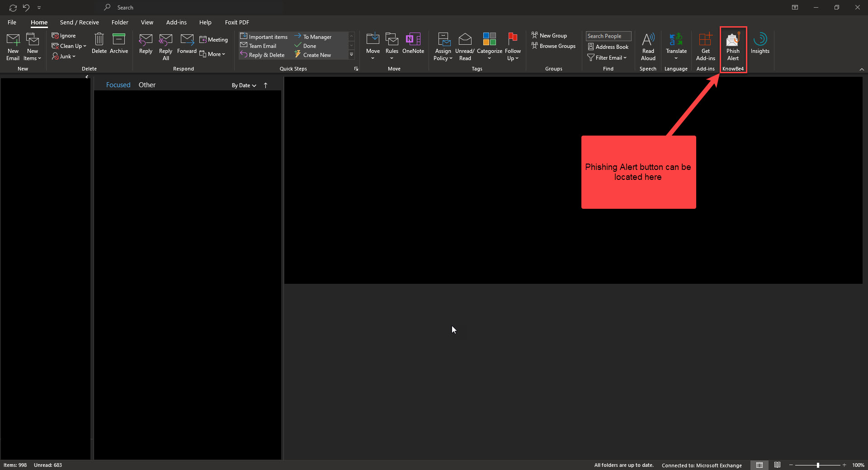Click the zoom slider handle
Image resolution: width=868 pixels, height=470 pixels.
[818, 465]
